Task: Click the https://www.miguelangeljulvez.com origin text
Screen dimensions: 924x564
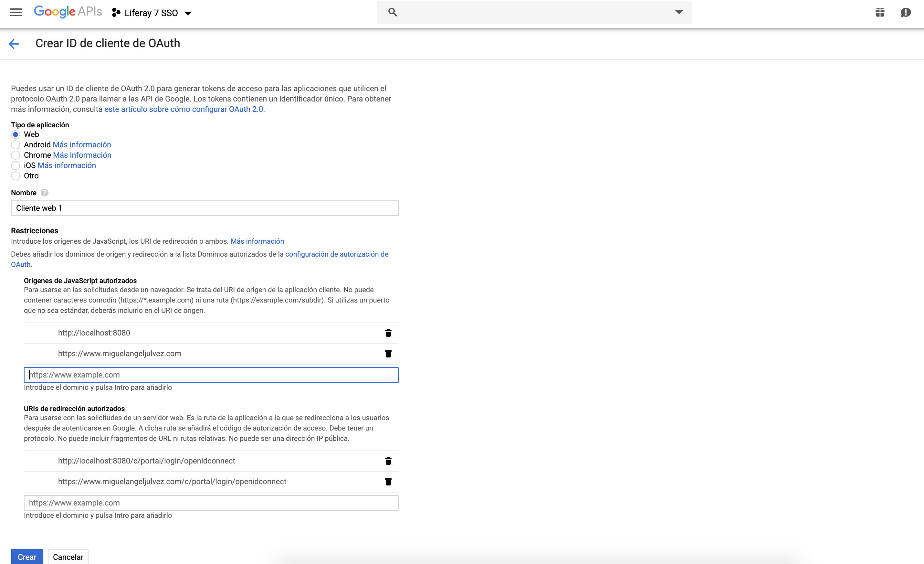Action: [x=120, y=354]
